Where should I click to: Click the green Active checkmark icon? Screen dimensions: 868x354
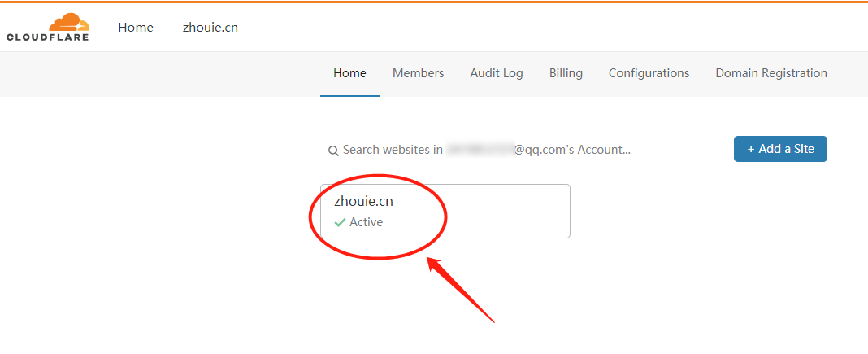pyautogui.click(x=340, y=222)
